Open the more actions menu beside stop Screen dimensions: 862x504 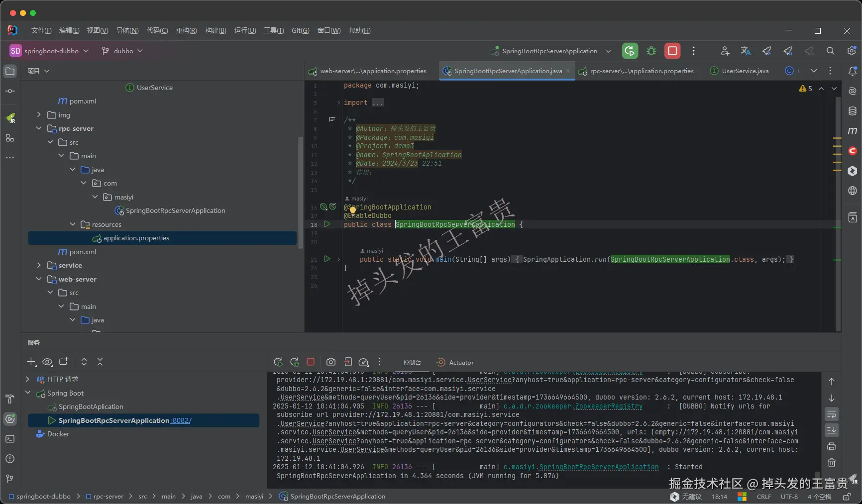(694, 51)
